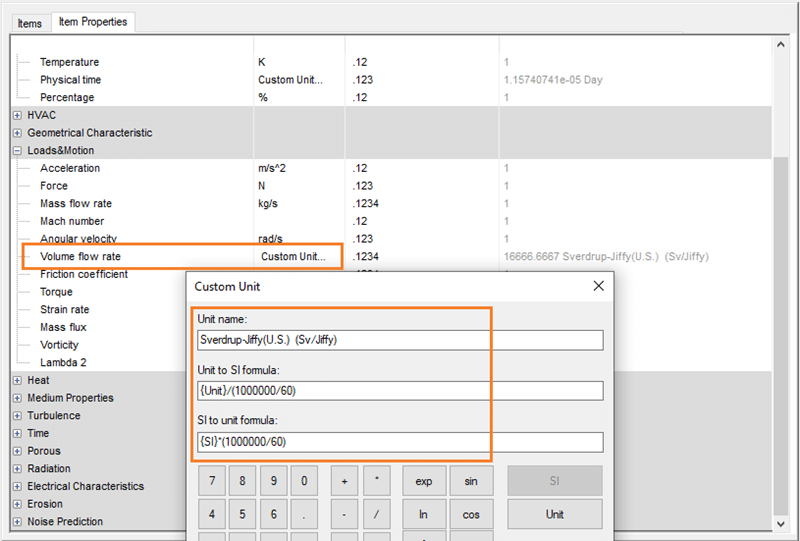Select the Strain rate row
The image size is (800, 541).
click(x=64, y=310)
